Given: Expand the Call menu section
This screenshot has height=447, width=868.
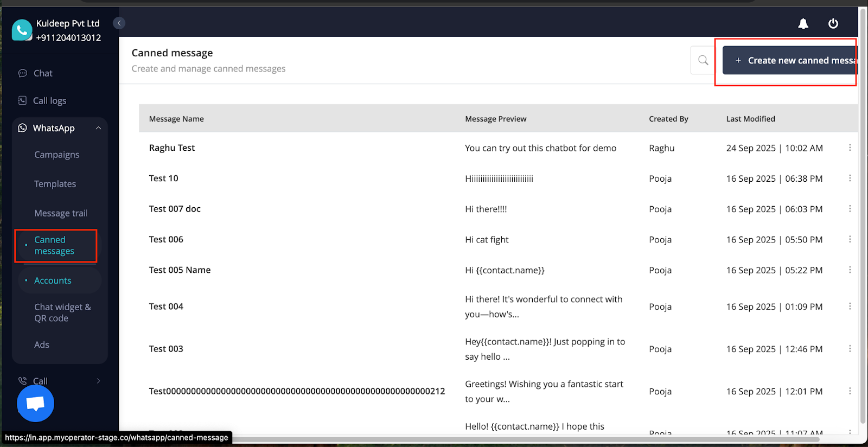Looking at the screenshot, I should [x=98, y=381].
